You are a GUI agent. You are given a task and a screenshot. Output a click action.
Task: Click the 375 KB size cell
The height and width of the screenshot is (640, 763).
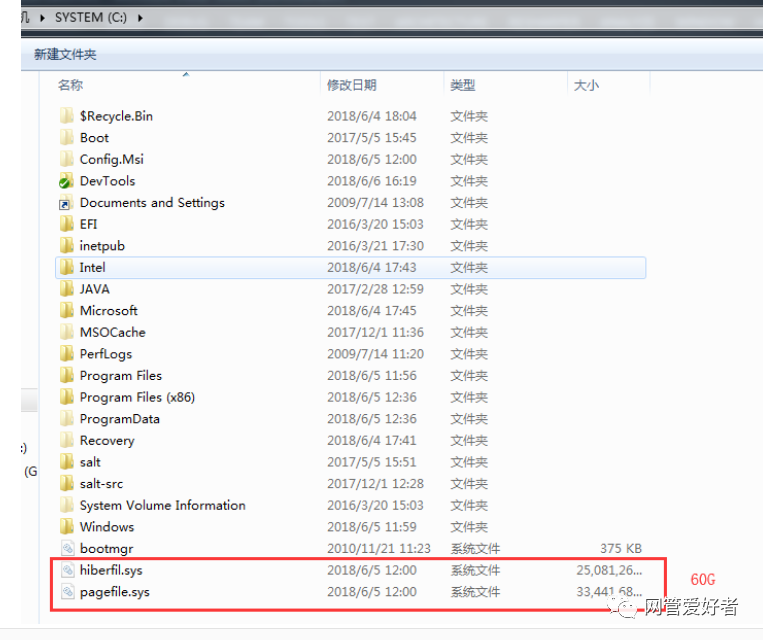coord(620,549)
